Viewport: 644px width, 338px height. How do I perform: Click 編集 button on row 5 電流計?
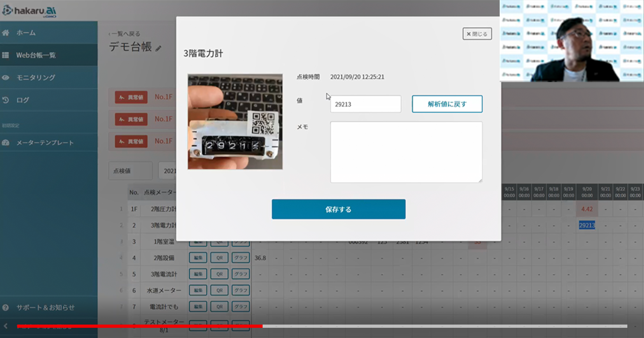coord(197,274)
